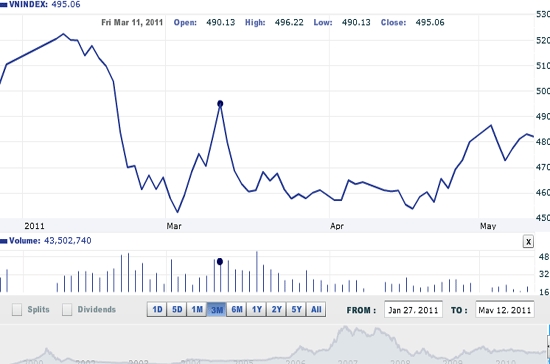Select the 5D time range
This screenshot has width=550, height=364.
(x=177, y=309)
